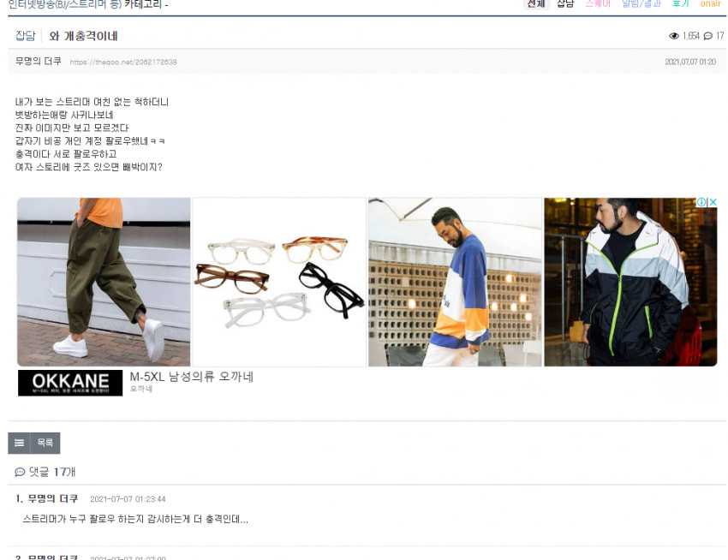Select the onair category tab

coord(710,3)
